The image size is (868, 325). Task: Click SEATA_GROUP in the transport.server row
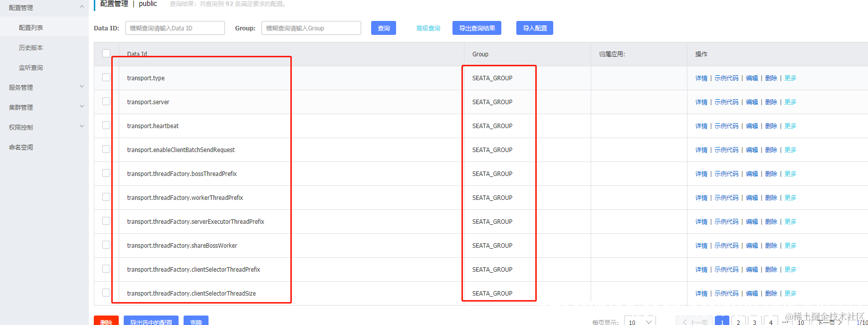click(x=492, y=102)
